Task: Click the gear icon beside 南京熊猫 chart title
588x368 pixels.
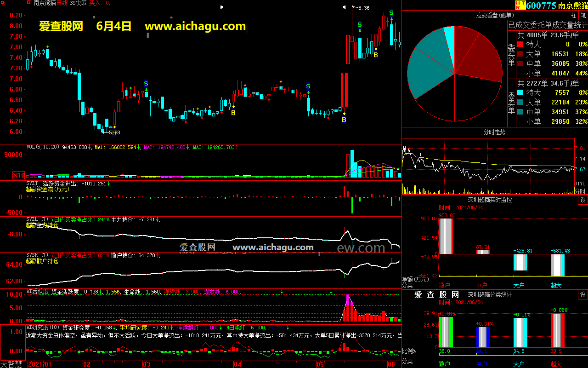Action: point(28,3)
